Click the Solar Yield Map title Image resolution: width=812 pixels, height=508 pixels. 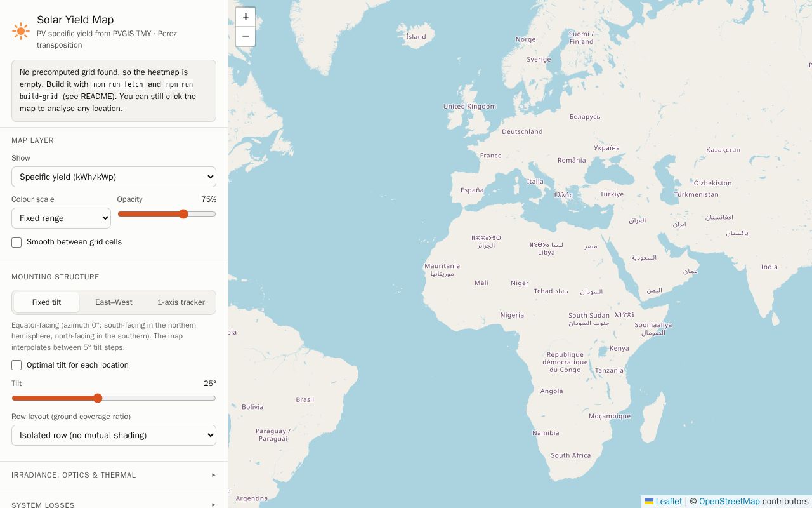tap(75, 20)
